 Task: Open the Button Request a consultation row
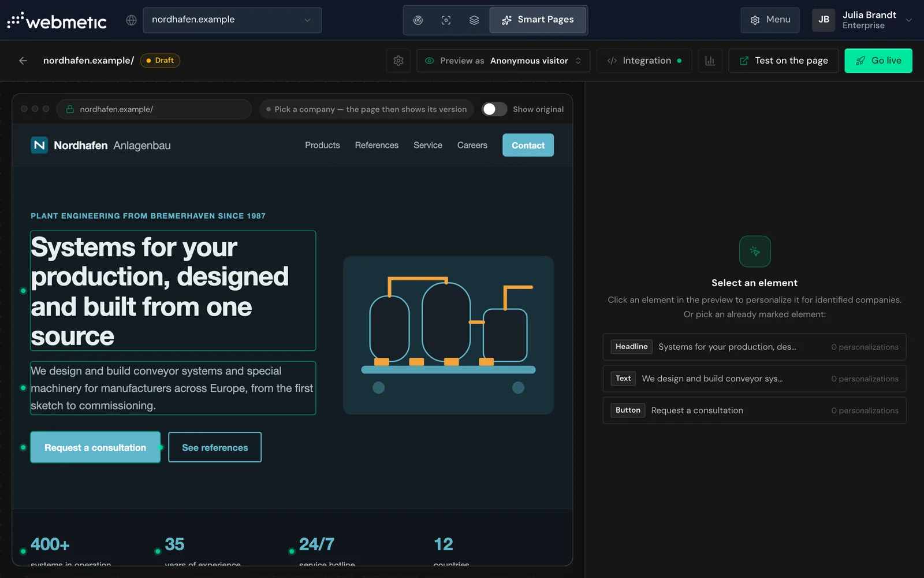pyautogui.click(x=754, y=410)
